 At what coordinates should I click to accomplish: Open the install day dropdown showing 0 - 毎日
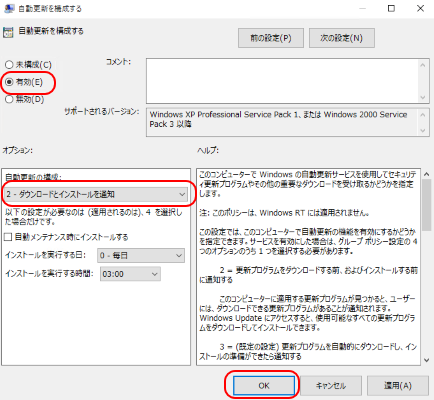click(x=141, y=256)
